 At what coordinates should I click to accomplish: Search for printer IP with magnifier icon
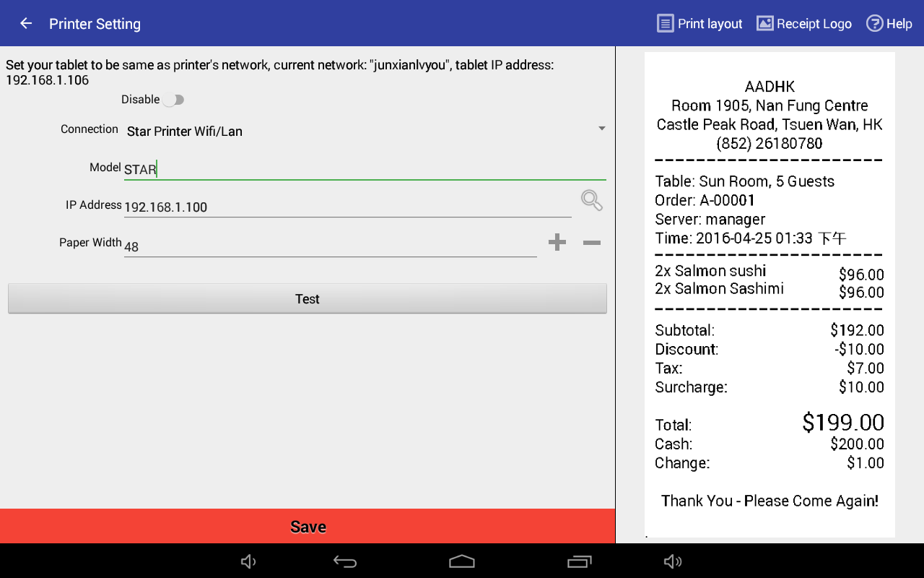click(592, 200)
